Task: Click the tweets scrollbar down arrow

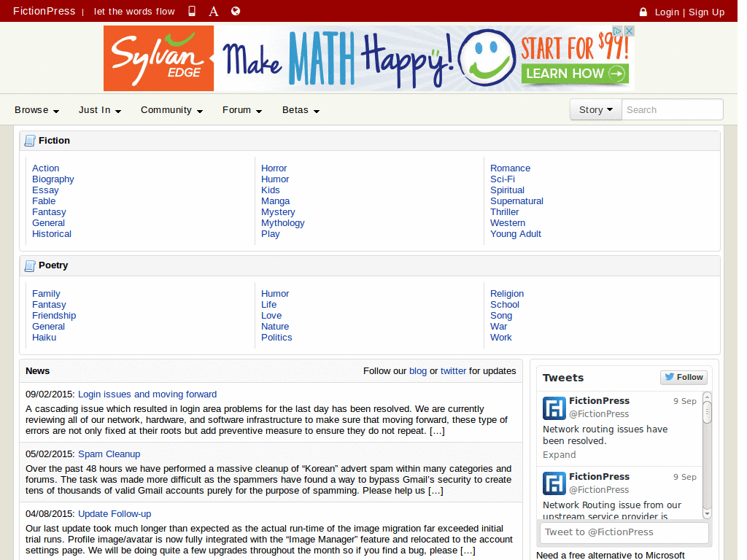Action: coord(707,514)
